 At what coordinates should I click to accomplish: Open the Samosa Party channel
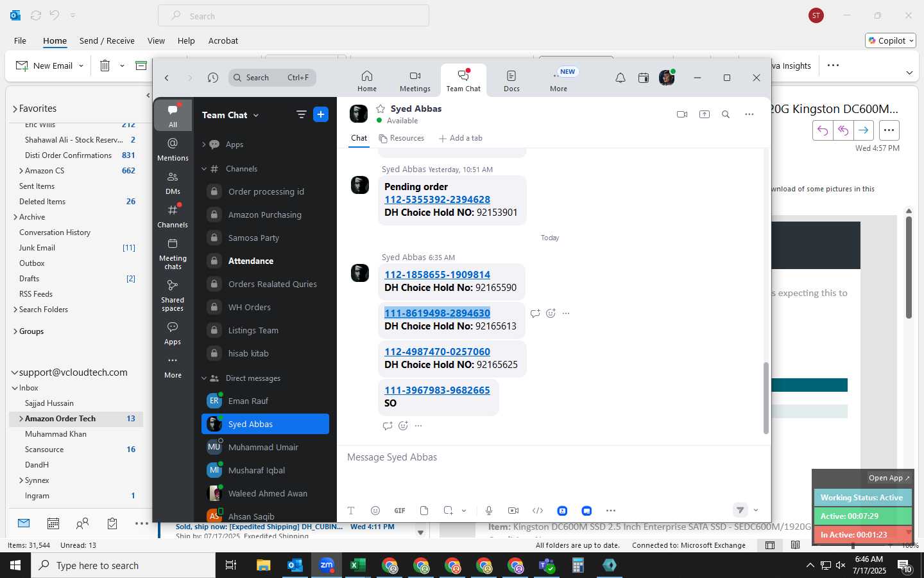pos(265,238)
